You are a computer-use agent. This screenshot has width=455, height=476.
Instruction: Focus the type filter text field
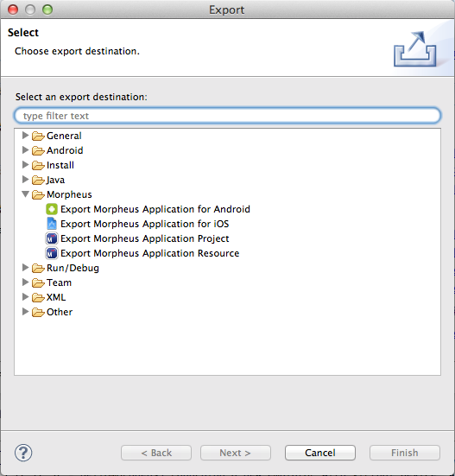coord(228,116)
